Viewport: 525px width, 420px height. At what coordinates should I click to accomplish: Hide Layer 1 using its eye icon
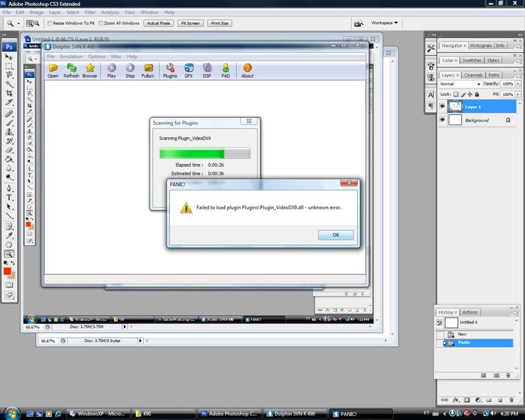coord(442,106)
